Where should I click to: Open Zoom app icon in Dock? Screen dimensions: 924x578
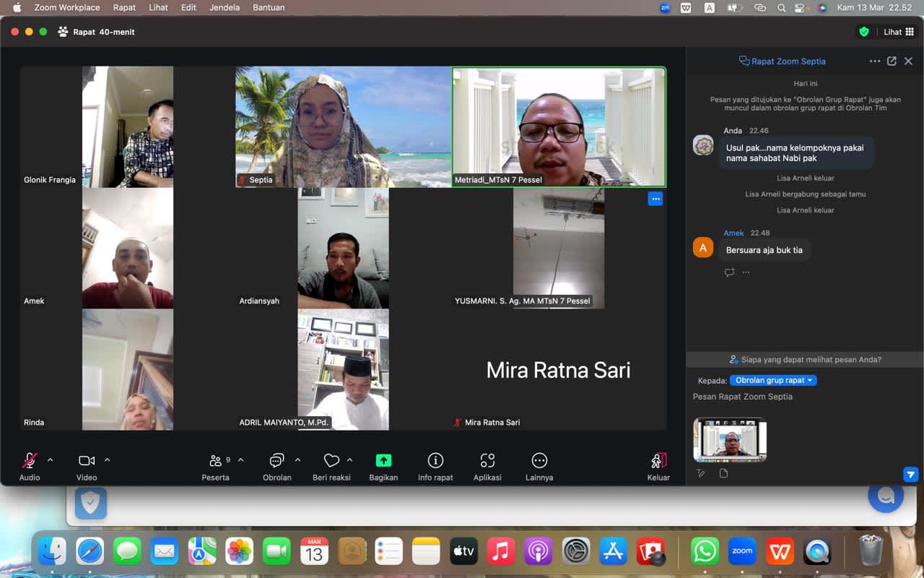[x=742, y=551]
